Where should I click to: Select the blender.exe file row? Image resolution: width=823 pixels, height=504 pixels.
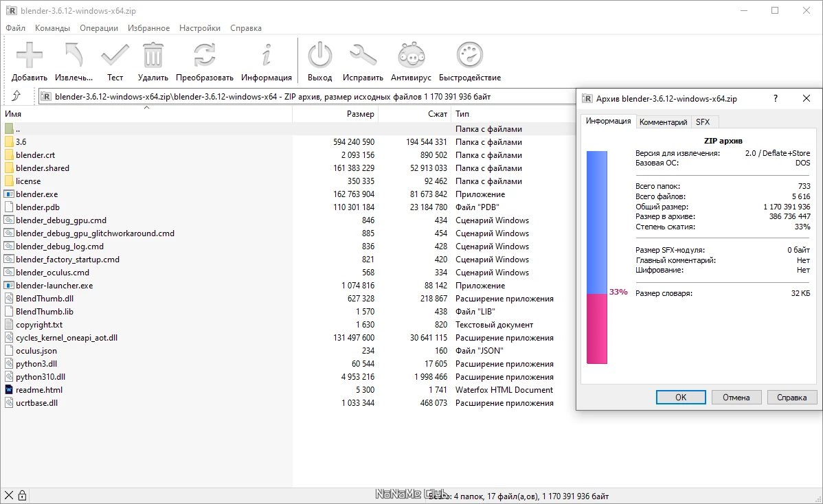(36, 194)
